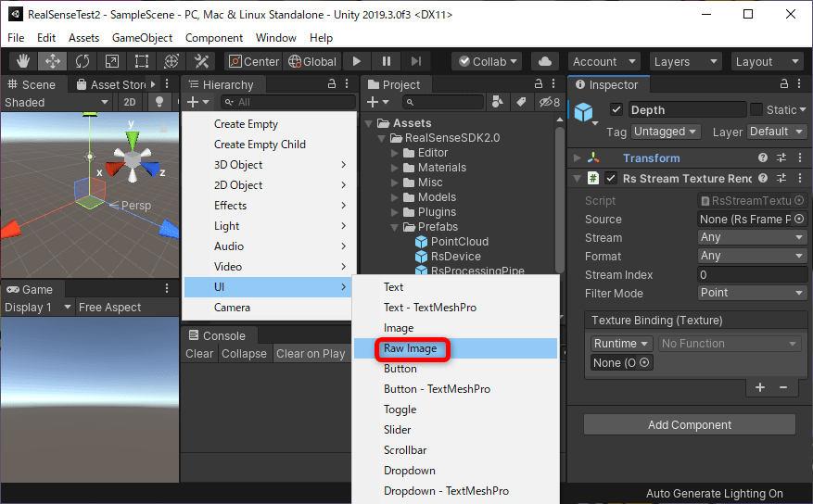Lock the Hierarchy panel

[332, 84]
